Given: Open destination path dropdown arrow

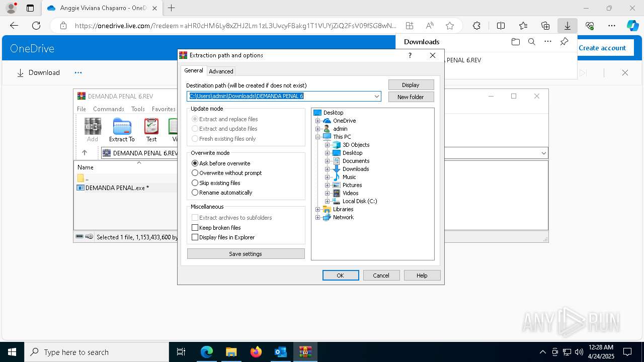Looking at the screenshot, I should pos(376,96).
